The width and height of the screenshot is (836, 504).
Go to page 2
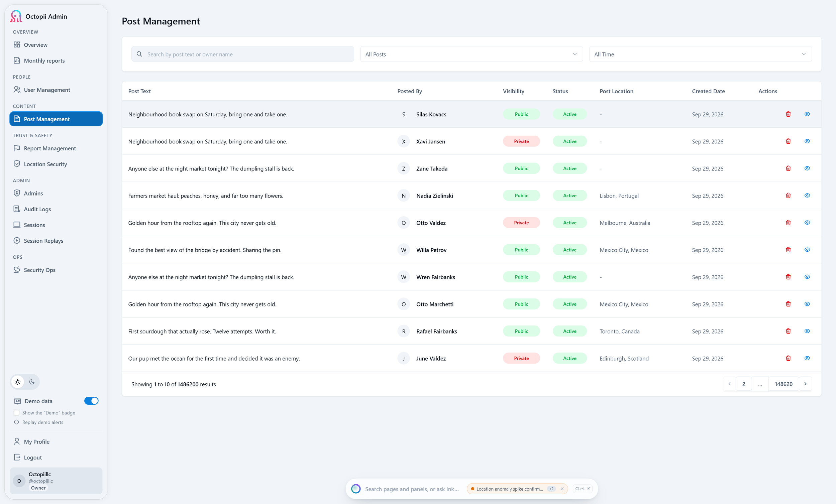tap(744, 384)
